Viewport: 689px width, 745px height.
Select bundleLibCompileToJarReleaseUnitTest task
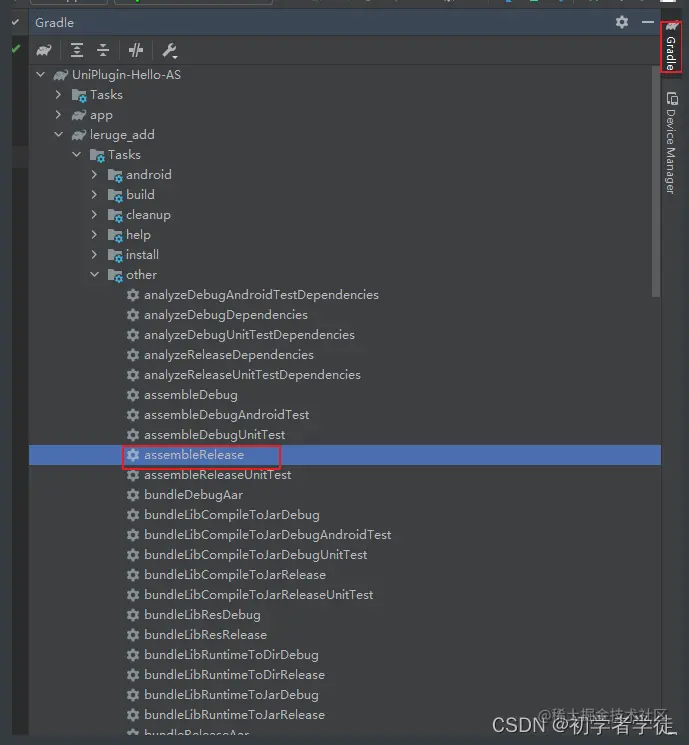point(258,595)
